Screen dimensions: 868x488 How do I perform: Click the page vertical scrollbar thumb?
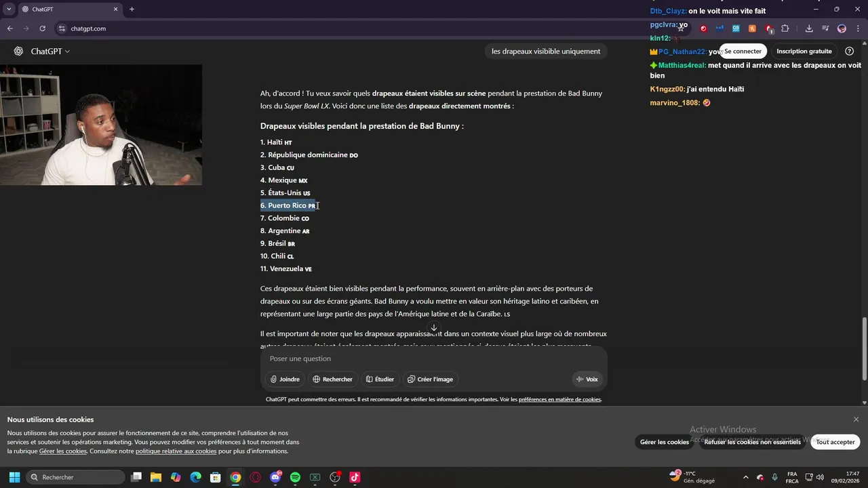pos(864,348)
